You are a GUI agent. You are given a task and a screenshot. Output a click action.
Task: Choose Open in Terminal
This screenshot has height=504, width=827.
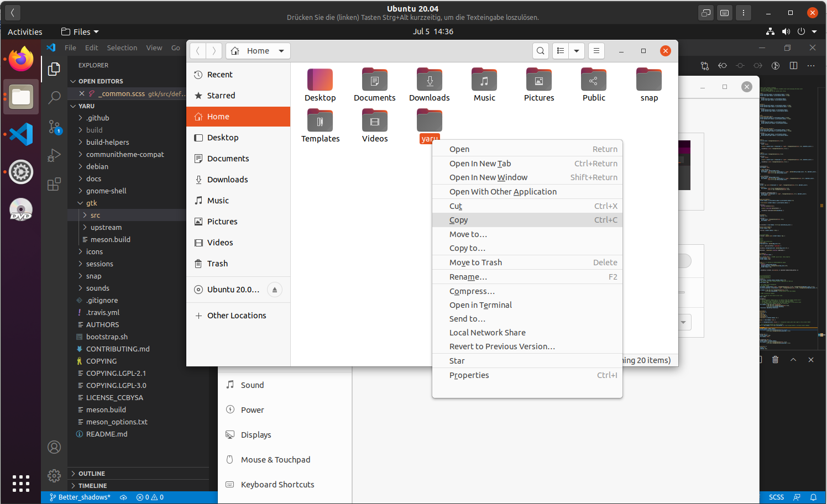[x=527, y=305]
